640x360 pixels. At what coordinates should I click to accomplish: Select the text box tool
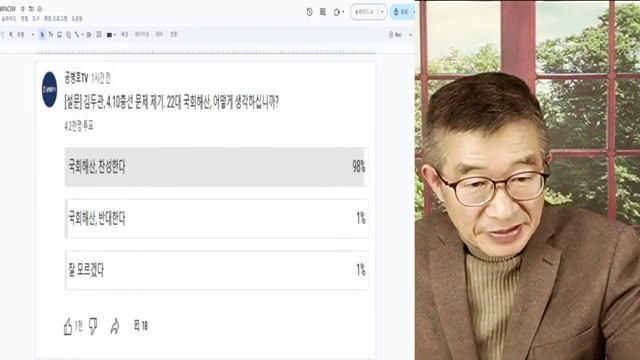coord(51,35)
